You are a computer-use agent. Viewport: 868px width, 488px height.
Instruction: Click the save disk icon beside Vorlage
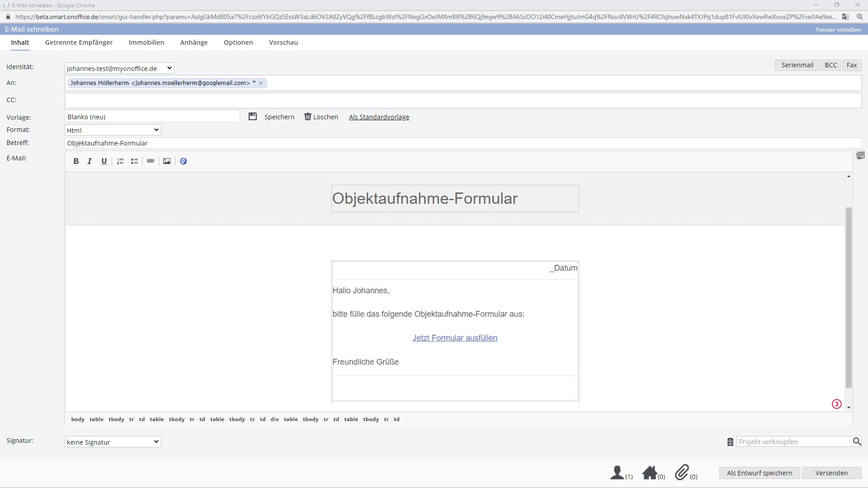tap(253, 117)
